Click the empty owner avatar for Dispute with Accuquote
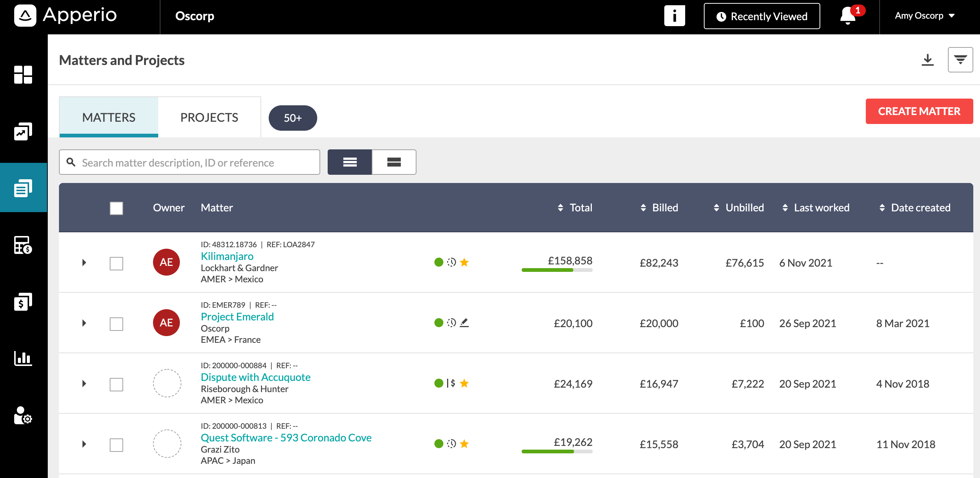 (x=167, y=383)
